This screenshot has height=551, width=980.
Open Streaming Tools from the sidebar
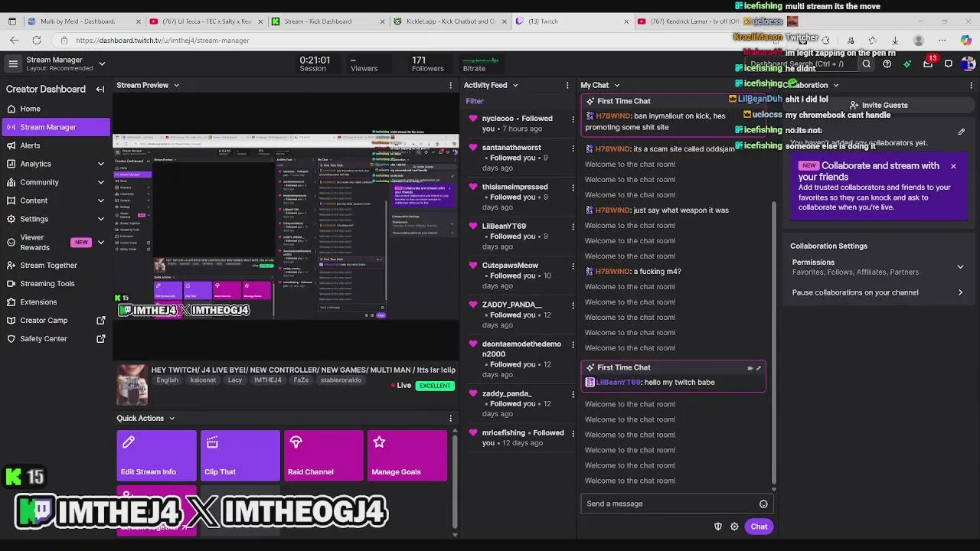47,283
